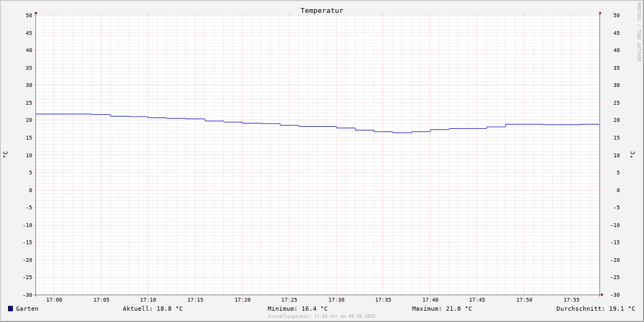
Task: Click the 0 label on left axis
Action: (x=31, y=190)
